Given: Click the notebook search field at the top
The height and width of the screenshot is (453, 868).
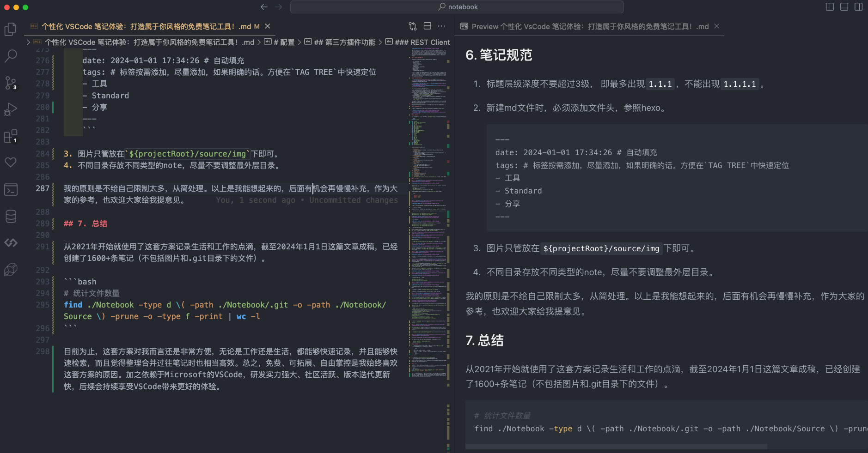Looking at the screenshot, I should (x=457, y=6).
